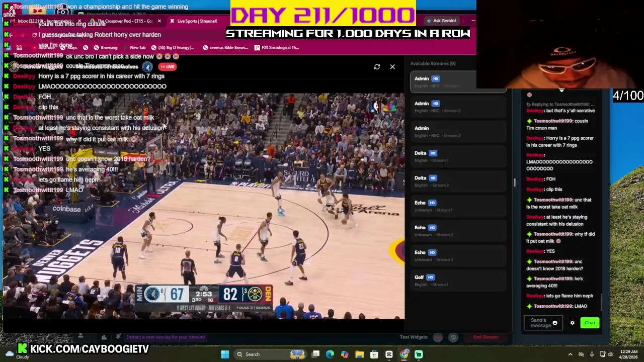Screen dimensions: 644x362
Task: Click the HD badge on Golf stream
Action: click(431, 277)
